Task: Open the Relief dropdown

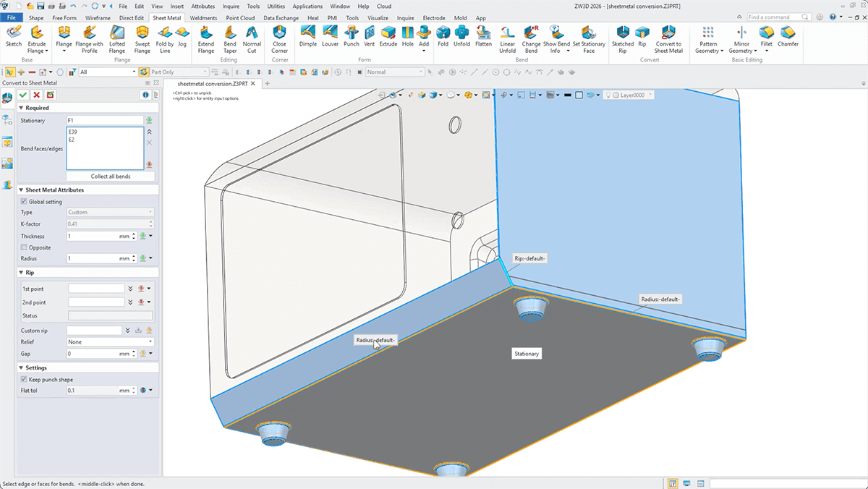Action: [x=110, y=342]
